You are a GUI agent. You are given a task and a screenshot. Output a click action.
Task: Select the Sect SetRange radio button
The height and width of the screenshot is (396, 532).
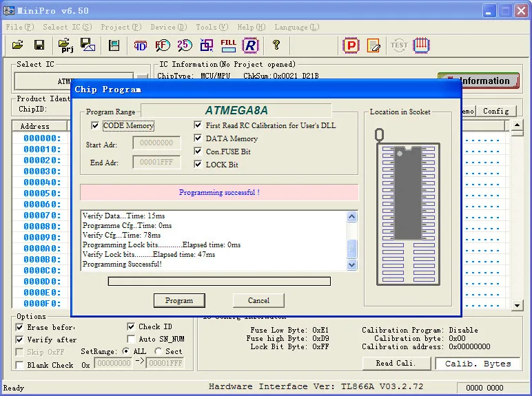pyautogui.click(x=158, y=351)
